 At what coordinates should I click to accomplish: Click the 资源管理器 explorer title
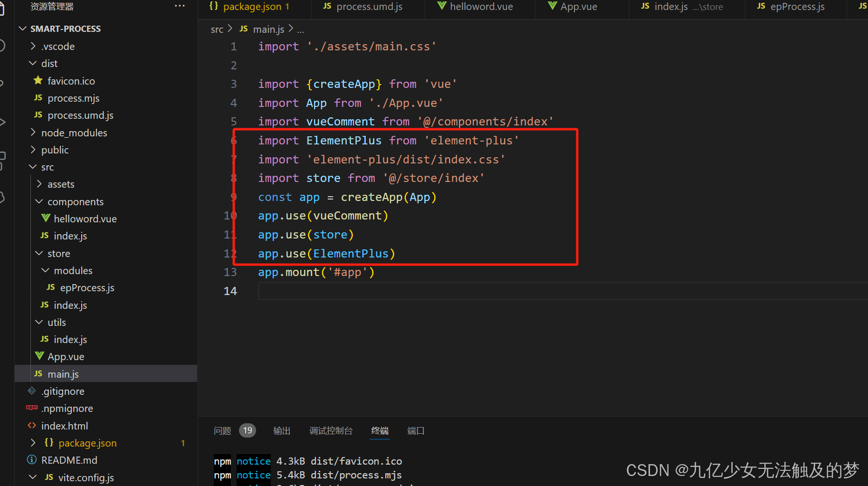pyautogui.click(x=52, y=6)
